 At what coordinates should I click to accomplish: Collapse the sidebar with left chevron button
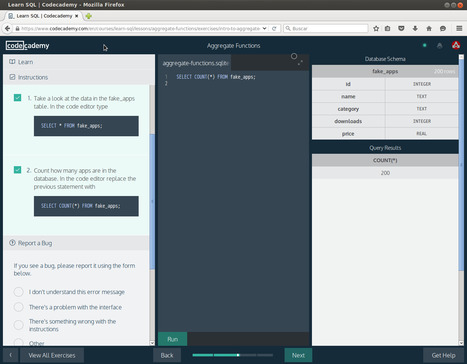pyautogui.click(x=11, y=355)
